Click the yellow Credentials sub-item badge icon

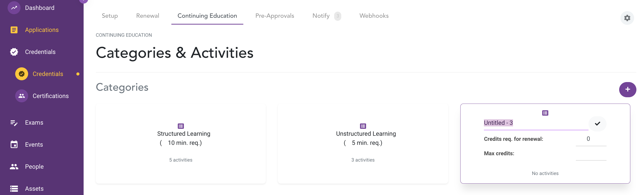22,74
